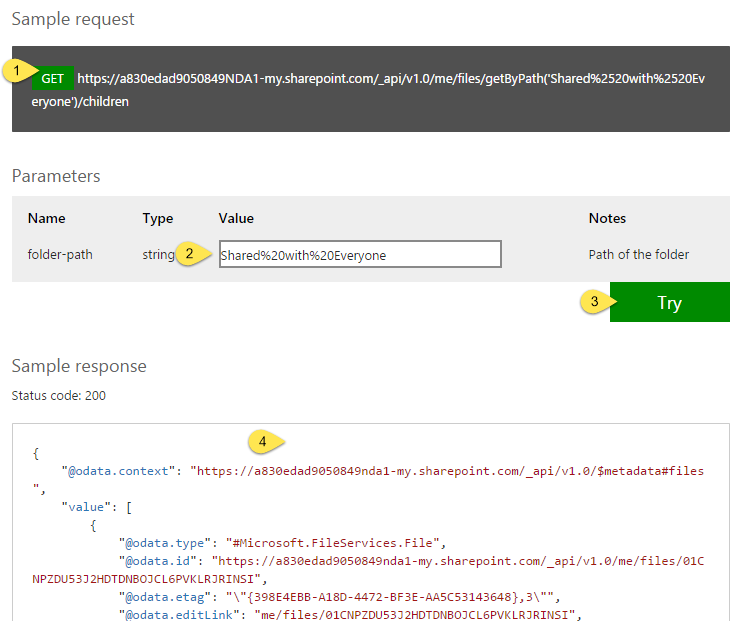
Task: Click the "string" type cell
Action: coord(158,255)
